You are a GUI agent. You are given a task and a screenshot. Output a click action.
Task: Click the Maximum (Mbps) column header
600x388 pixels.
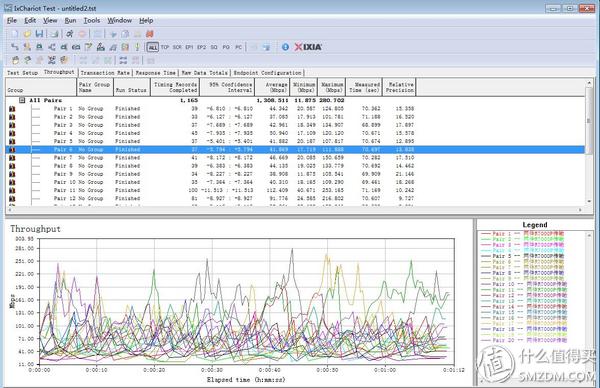coord(332,87)
